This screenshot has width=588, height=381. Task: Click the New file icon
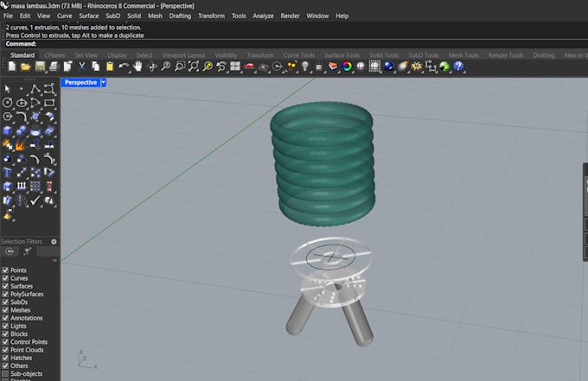[x=11, y=67]
